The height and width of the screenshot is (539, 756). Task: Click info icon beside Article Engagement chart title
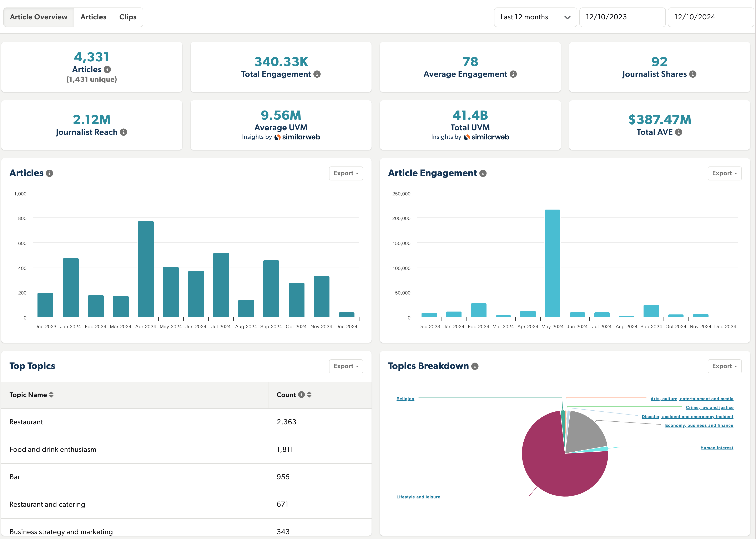(483, 173)
